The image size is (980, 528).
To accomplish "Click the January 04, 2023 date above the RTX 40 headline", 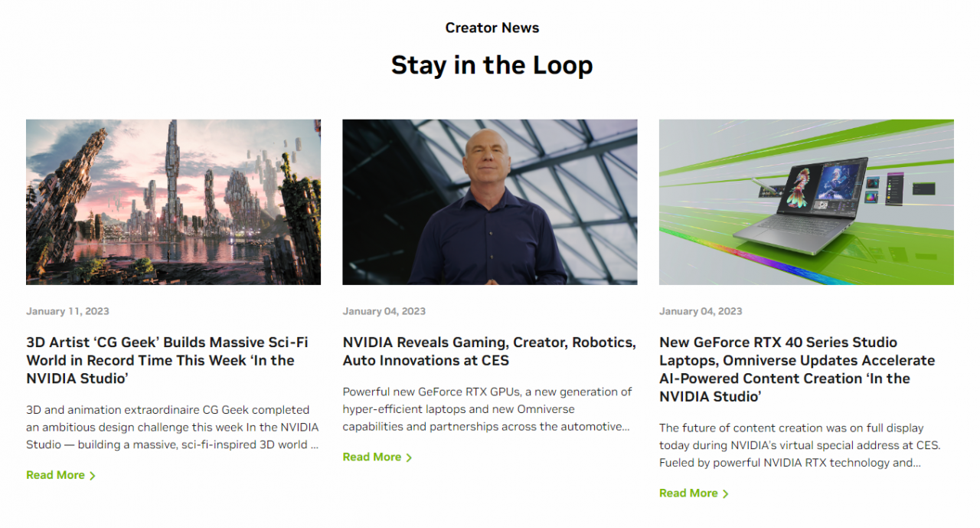I will point(701,311).
